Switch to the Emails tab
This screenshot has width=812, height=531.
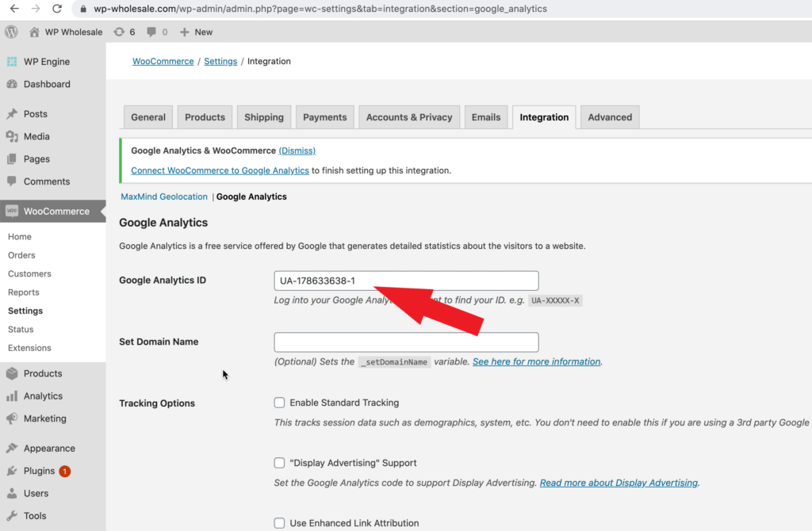[486, 117]
